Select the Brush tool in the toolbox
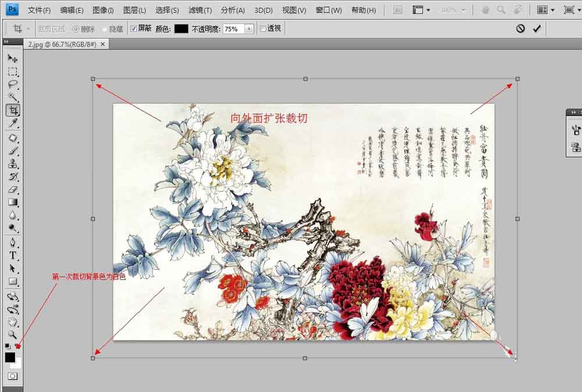 pyautogui.click(x=13, y=151)
